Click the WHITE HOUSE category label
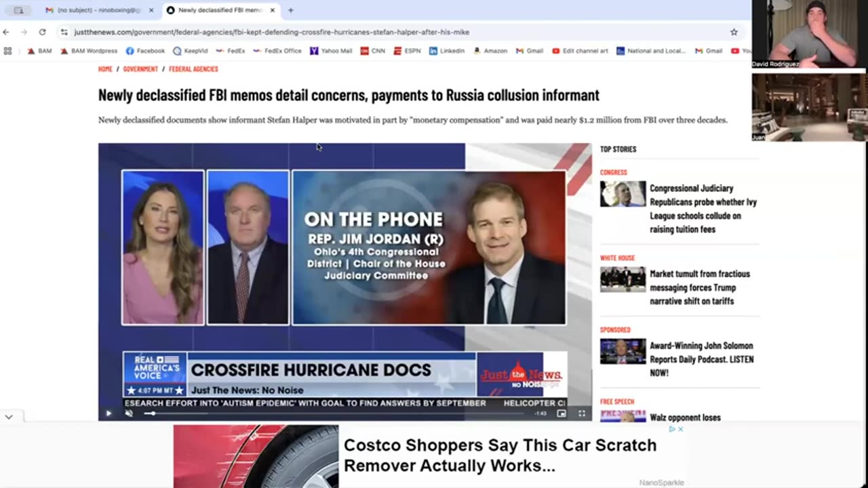Viewport: 868px width, 488px height. tap(617, 258)
